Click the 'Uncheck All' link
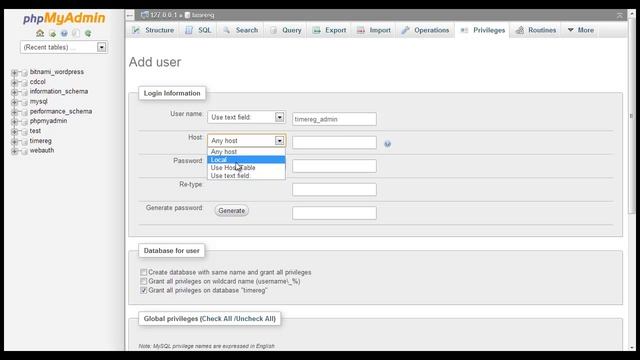 (254, 319)
